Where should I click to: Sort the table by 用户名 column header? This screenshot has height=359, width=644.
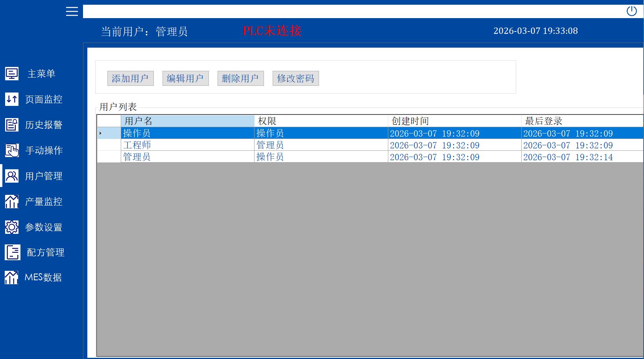[187, 121]
